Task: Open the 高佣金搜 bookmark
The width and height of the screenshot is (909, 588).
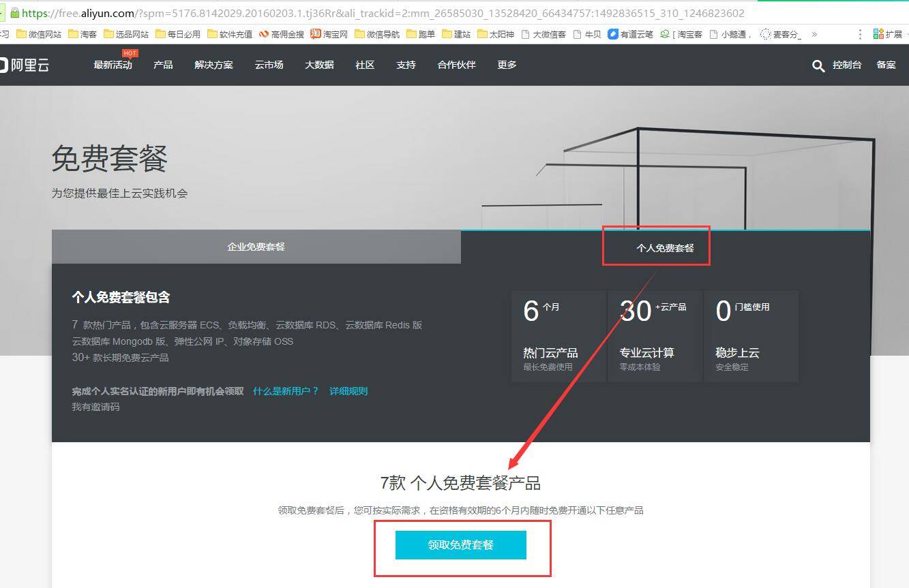Action: (x=281, y=34)
